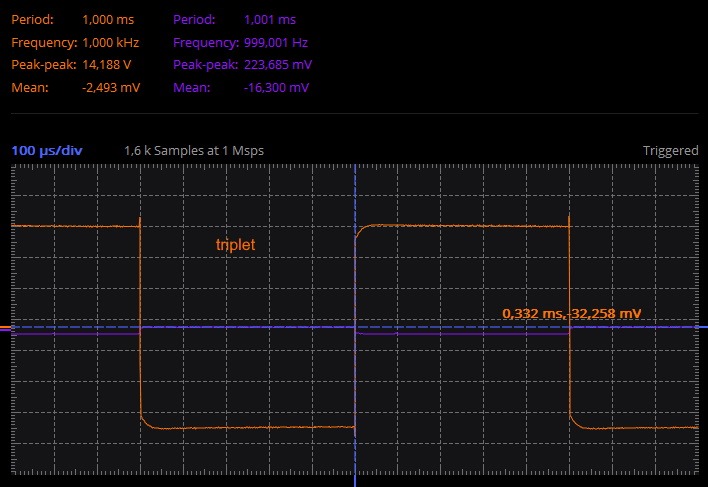Click purple Peak-peak value 223,685 mV
Image resolution: width=708 pixels, height=487 pixels.
[278, 65]
